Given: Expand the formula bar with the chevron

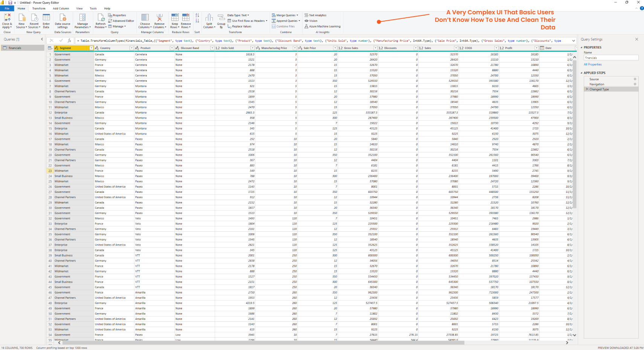Looking at the screenshot, I should coord(573,41).
